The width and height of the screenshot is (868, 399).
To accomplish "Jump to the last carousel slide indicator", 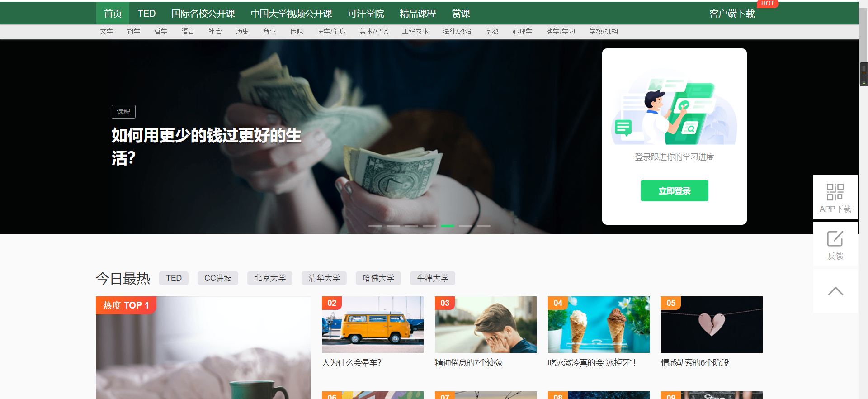I will click(483, 226).
